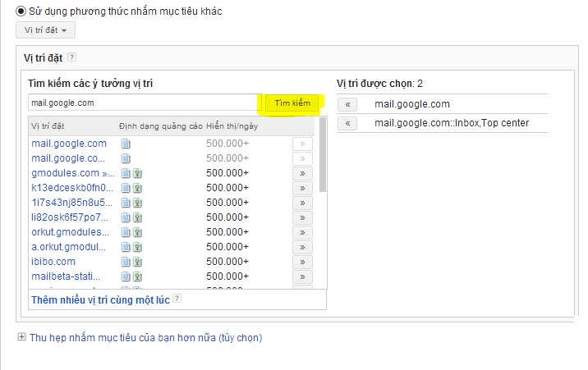Click the image ad format icon in the ibibo.com row
This screenshot has width=588, height=370.
coord(138,262)
